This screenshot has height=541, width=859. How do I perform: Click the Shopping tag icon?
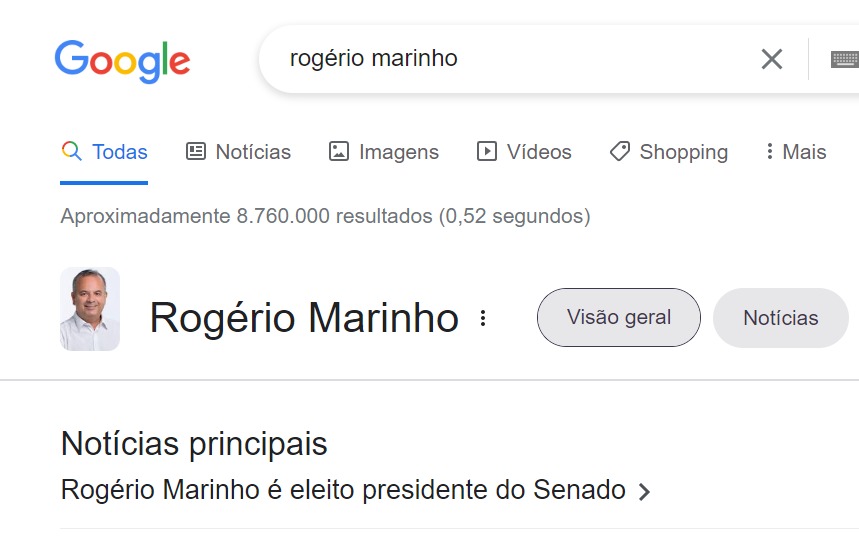[620, 152]
